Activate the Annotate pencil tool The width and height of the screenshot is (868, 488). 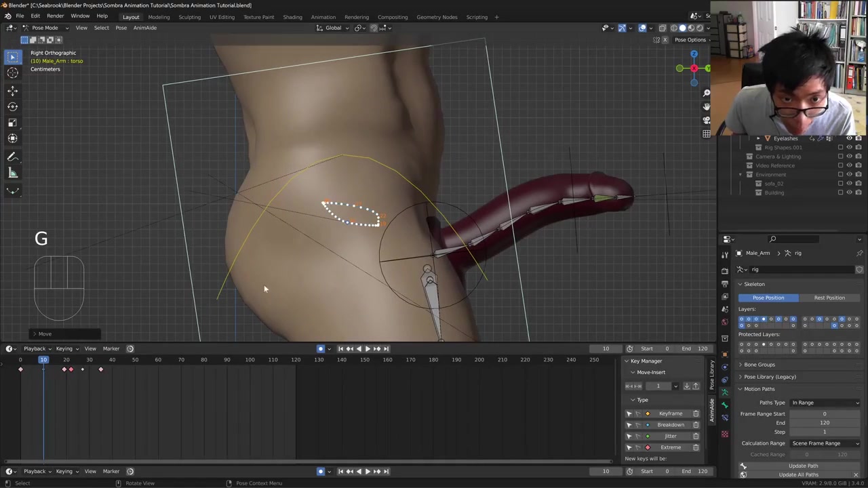(x=12, y=157)
